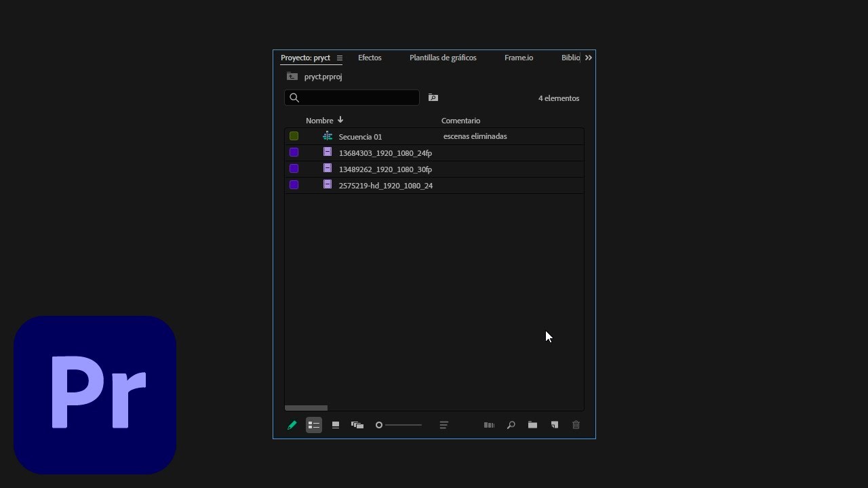Click the New Item icon
This screenshot has width=868, height=488.
555,425
